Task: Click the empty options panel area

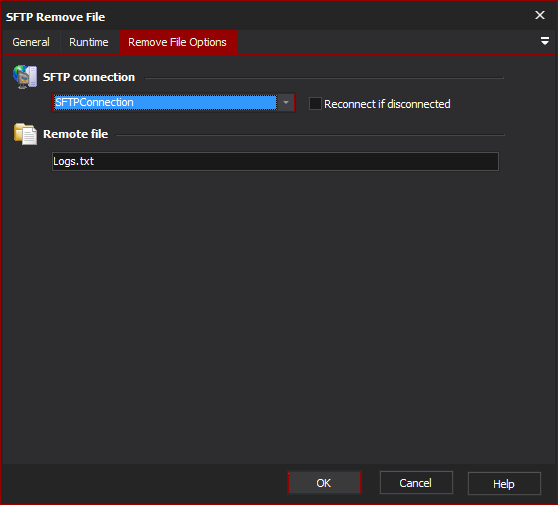Action: [x=278, y=313]
